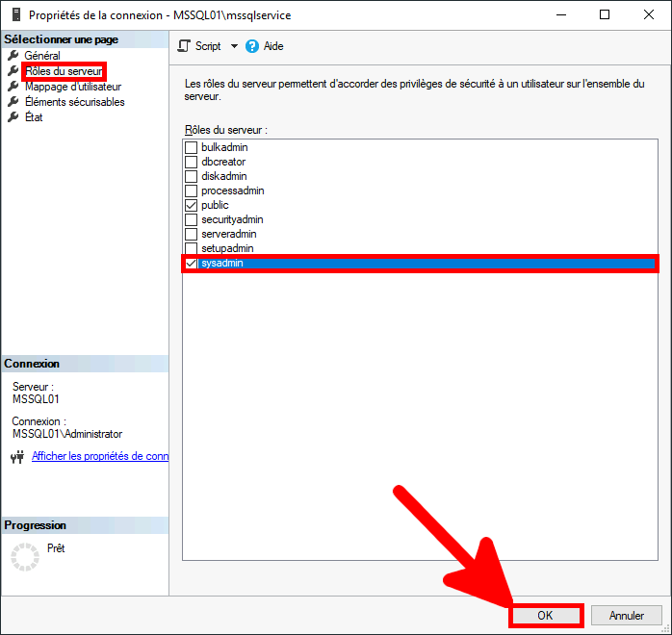
Task: Confirm with the OK button
Action: point(546,616)
